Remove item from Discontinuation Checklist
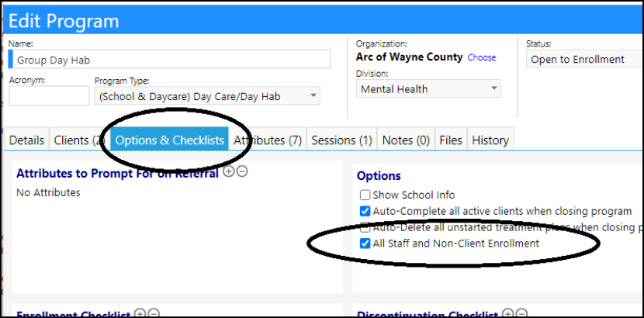The height and width of the screenshot is (318, 644). pyautogui.click(x=521, y=314)
